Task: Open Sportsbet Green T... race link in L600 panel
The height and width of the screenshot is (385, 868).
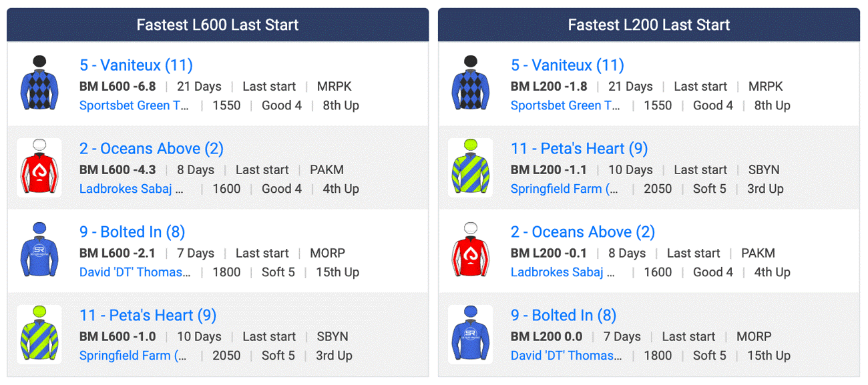Action: point(134,105)
